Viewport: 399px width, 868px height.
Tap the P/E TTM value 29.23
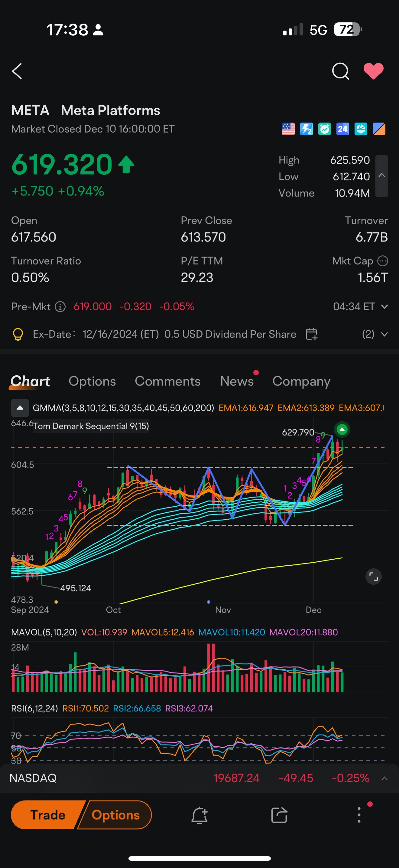point(197,278)
